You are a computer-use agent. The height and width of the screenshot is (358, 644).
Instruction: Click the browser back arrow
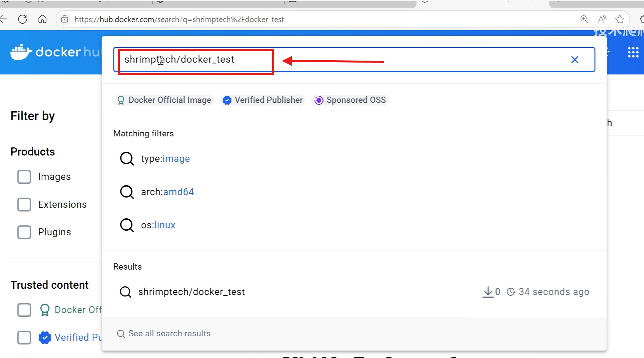click(3, 19)
